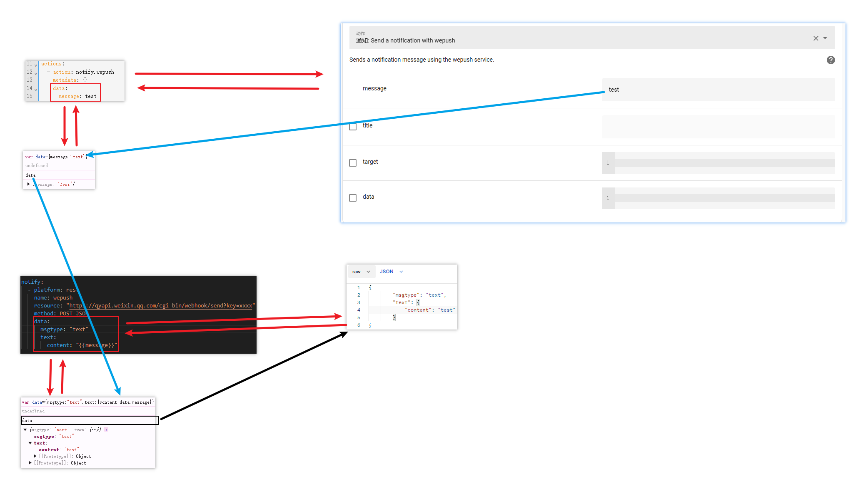Collapse the msgtype object tree root
868x482 pixels.
coord(25,430)
